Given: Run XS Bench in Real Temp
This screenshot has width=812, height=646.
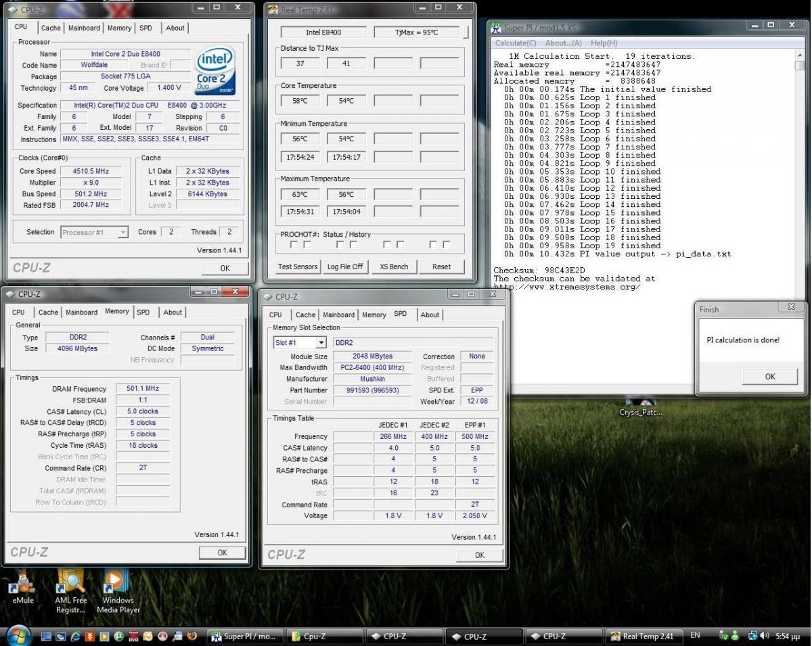Looking at the screenshot, I should pyautogui.click(x=394, y=267).
